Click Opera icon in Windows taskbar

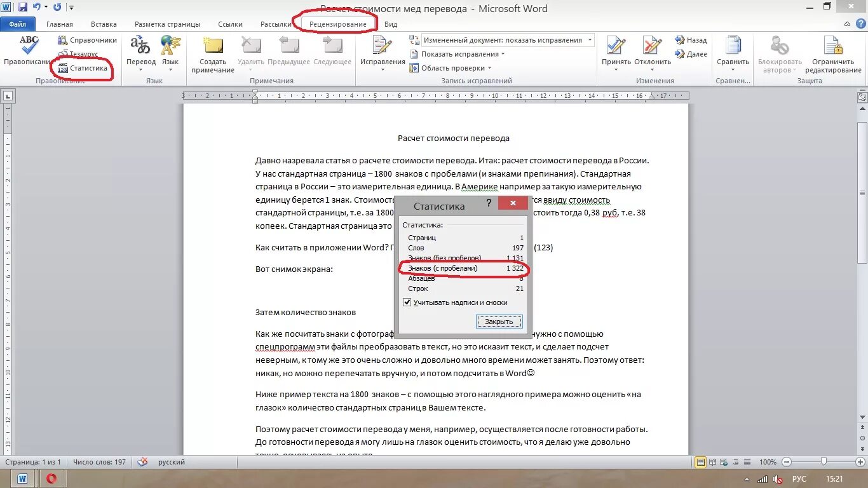52,478
